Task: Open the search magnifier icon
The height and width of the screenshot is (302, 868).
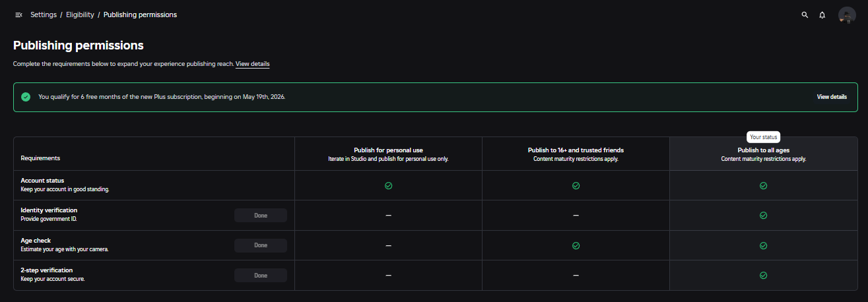Action: (805, 15)
